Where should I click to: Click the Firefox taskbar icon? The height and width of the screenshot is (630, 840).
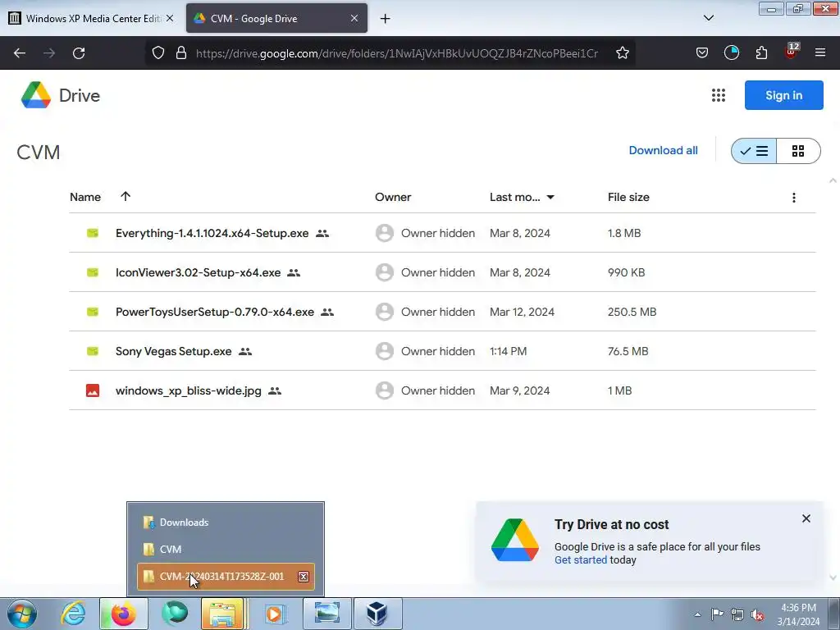pyautogui.click(x=124, y=614)
